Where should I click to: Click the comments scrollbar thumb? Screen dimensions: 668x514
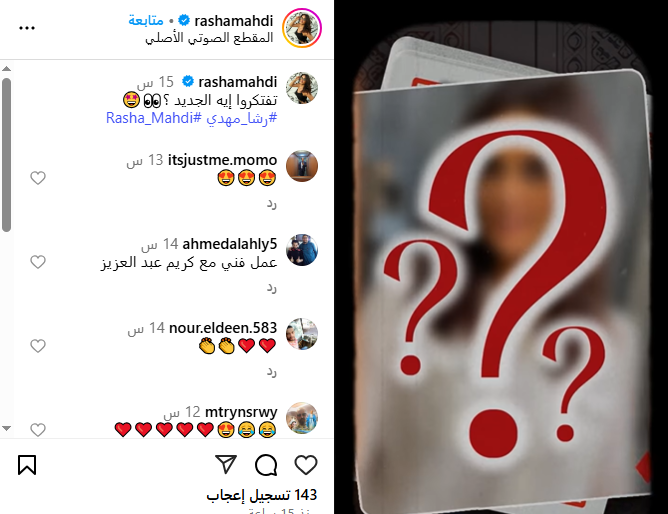6,155
